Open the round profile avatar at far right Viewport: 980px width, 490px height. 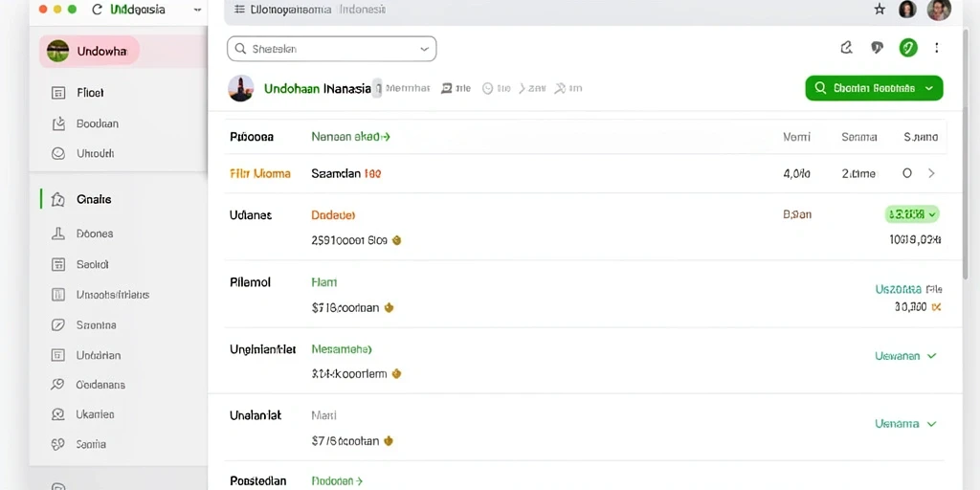(939, 10)
